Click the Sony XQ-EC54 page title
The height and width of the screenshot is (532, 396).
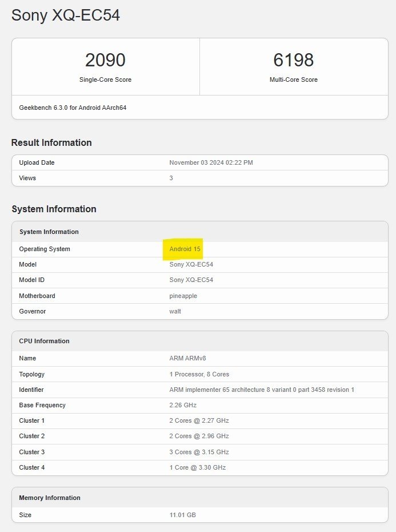66,15
